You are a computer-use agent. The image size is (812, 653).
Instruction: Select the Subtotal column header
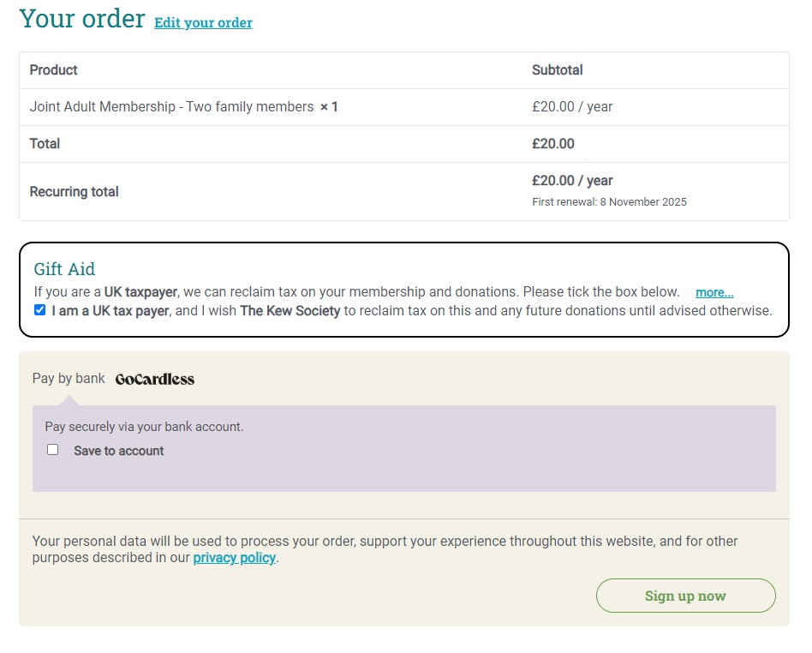555,69
